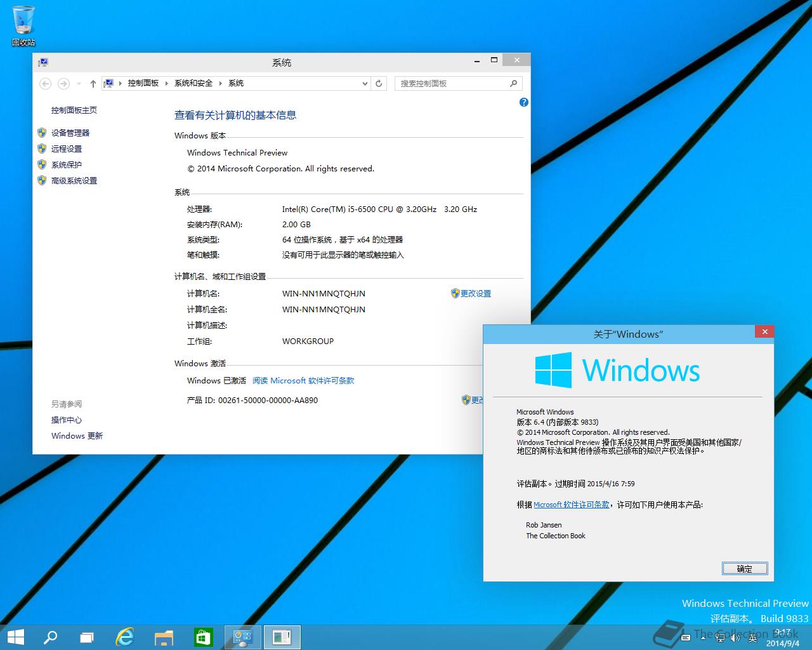The width and height of the screenshot is (812, 650).
Task: Expand the chevron after 系统和安全 breadcrumb
Action: (221, 84)
